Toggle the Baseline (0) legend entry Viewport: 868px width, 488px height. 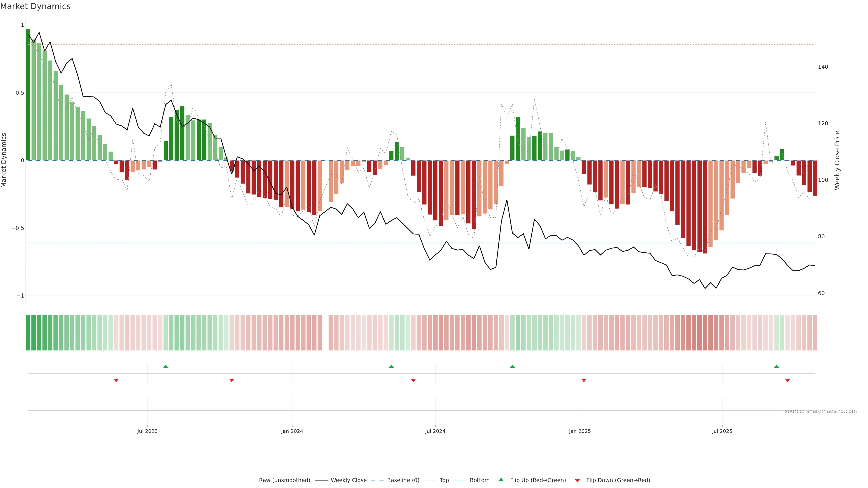tap(403, 480)
